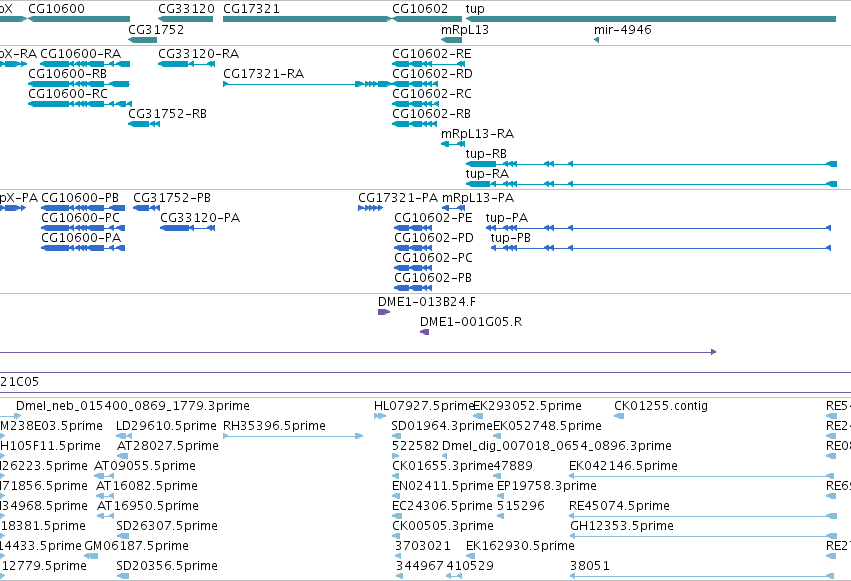Click transcript mRpL13-RA label
This screenshot has height=581, width=851.
click(478, 133)
